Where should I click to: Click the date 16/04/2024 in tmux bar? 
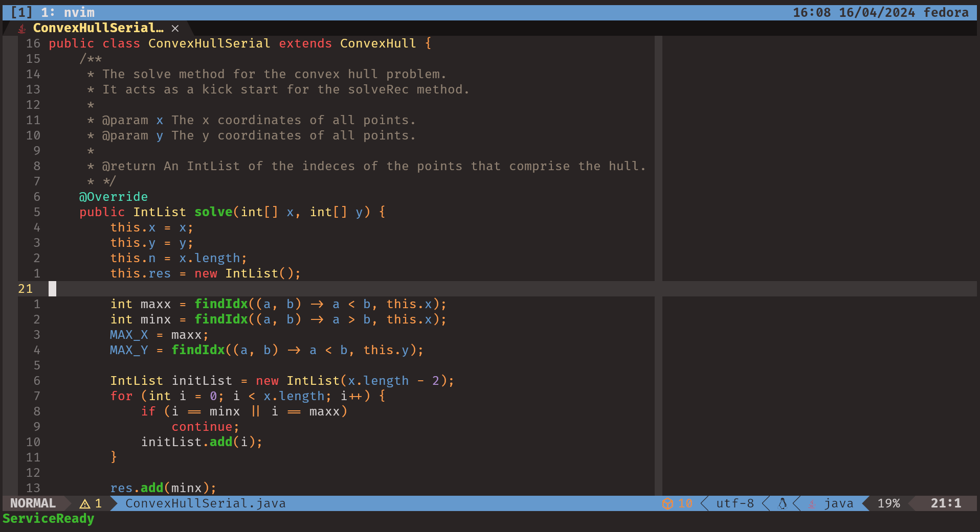[877, 12]
